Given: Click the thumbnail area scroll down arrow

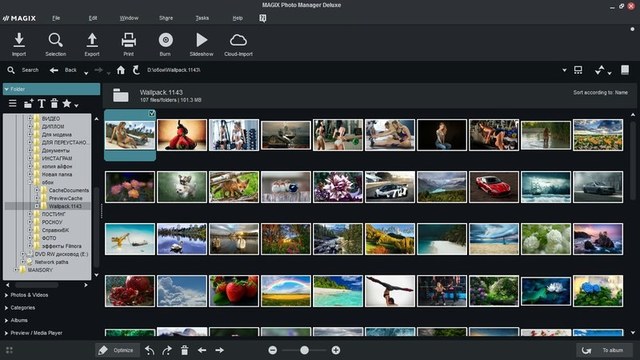Looking at the screenshot, I should pyautogui.click(x=633, y=333).
